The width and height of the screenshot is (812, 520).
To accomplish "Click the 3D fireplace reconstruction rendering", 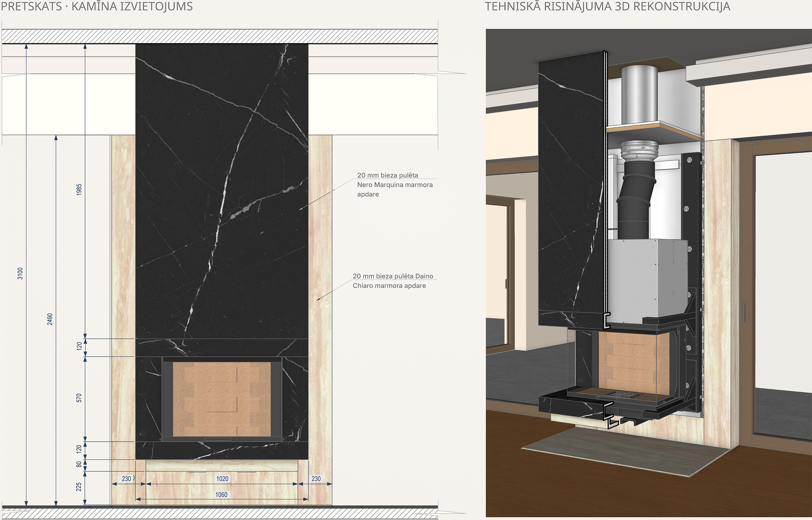I will pos(649,273).
